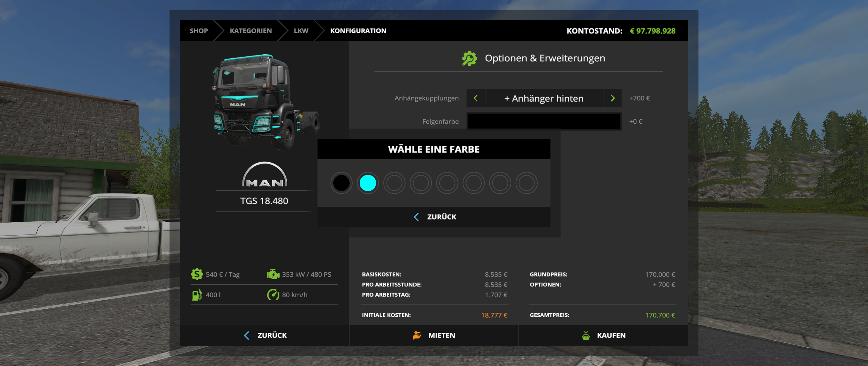
Task: Click the next arrow for Anhängekupplungen
Action: tap(612, 98)
